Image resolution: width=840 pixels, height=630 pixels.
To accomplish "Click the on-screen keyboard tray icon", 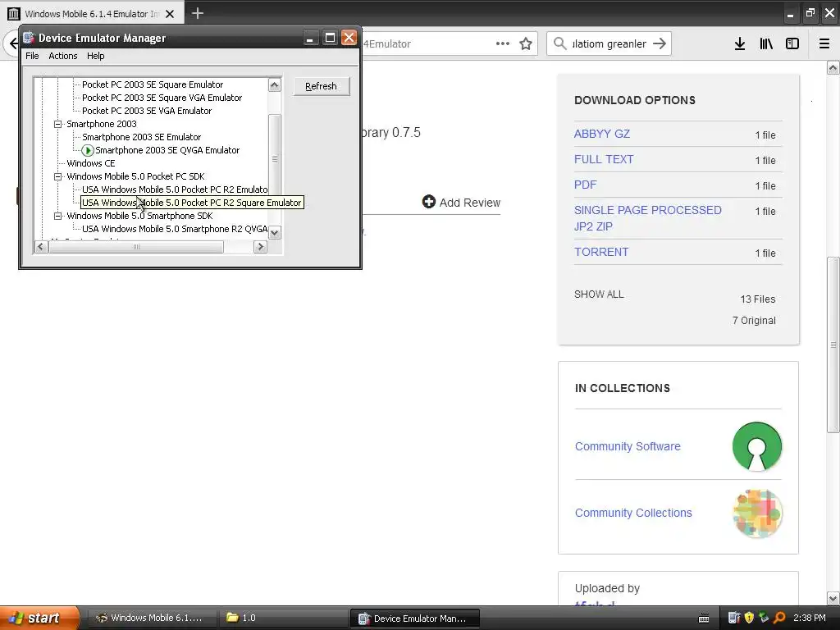I will [x=704, y=619].
